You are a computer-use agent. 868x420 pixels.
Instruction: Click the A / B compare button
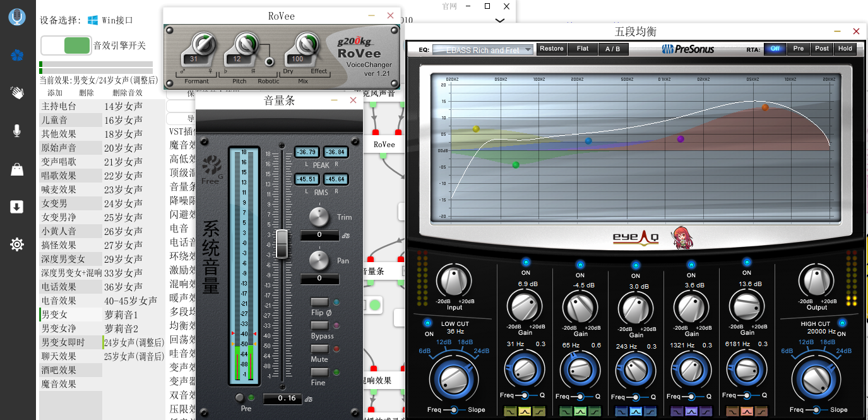613,49
